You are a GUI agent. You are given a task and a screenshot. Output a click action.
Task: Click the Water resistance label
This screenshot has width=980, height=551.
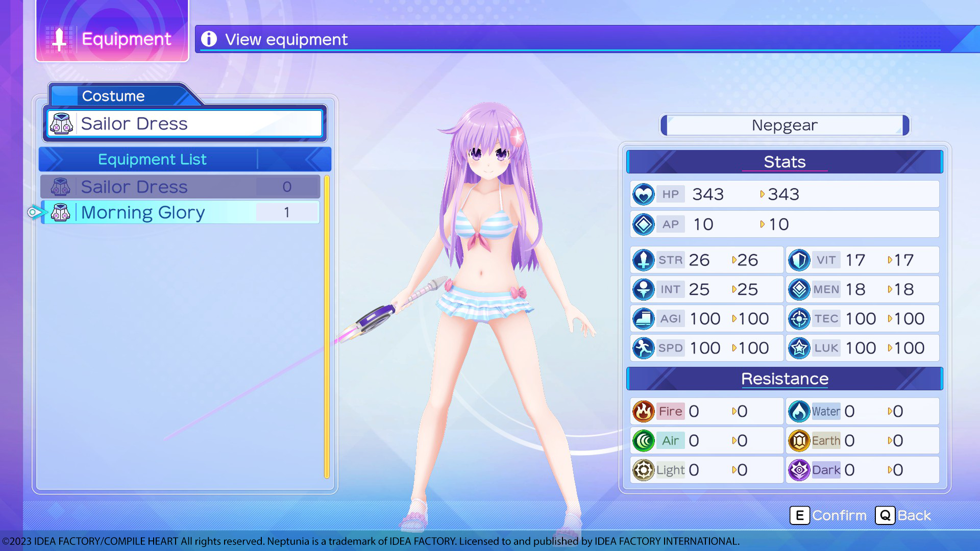pyautogui.click(x=826, y=411)
